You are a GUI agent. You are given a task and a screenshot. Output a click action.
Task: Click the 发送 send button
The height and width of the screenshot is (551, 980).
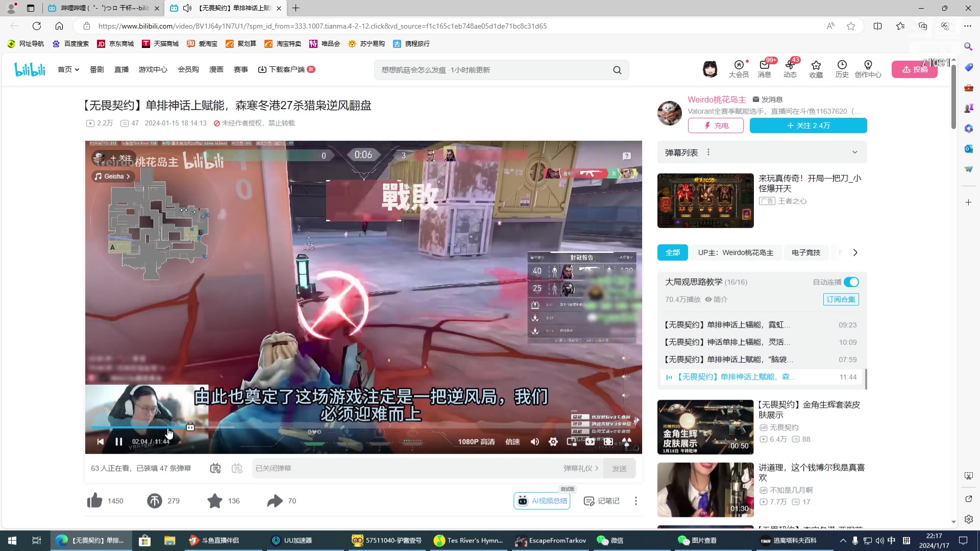click(x=619, y=468)
